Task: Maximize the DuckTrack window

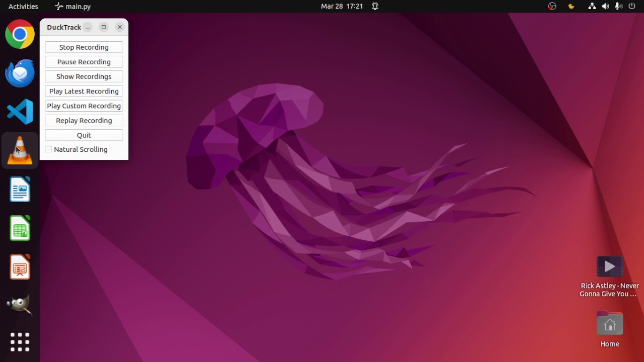Action: coord(104,27)
